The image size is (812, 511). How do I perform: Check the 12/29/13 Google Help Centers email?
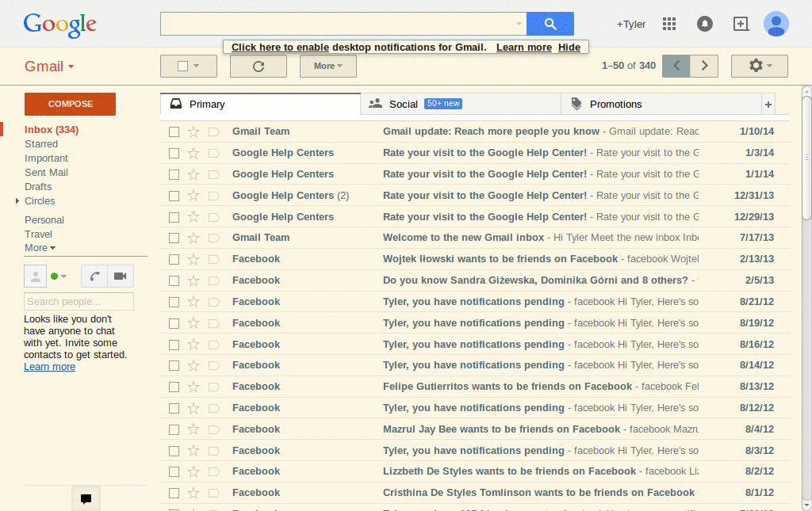[x=174, y=217]
